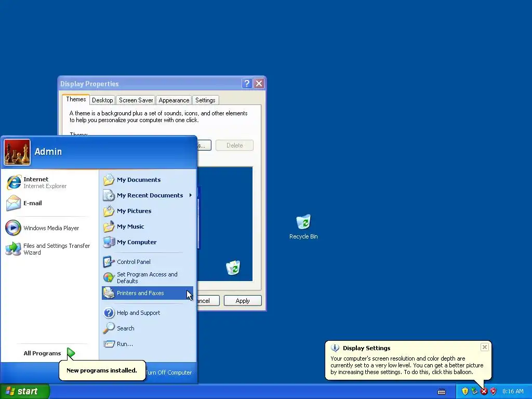Switch to the Settings tab
The height and width of the screenshot is (399, 532).
(205, 100)
